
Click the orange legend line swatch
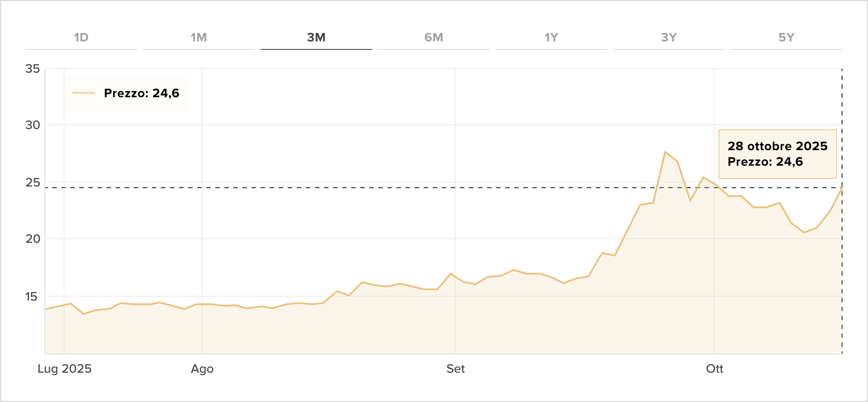(84, 93)
